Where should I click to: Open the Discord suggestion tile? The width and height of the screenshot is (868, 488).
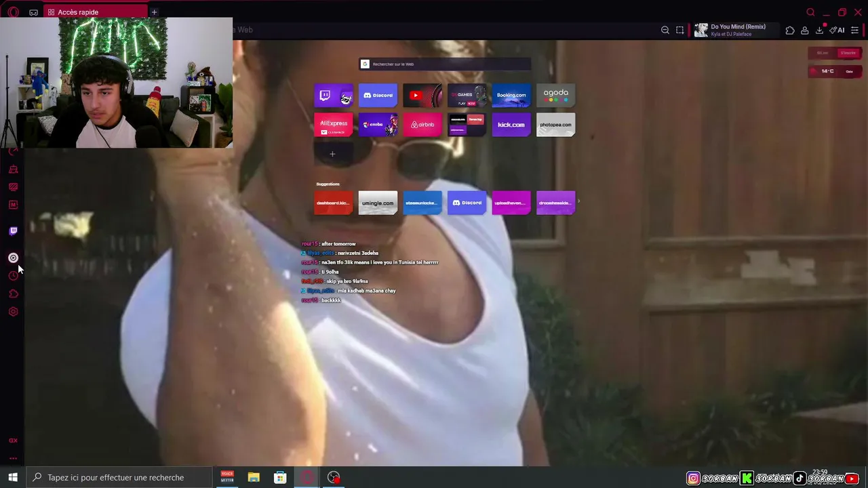[x=467, y=203]
